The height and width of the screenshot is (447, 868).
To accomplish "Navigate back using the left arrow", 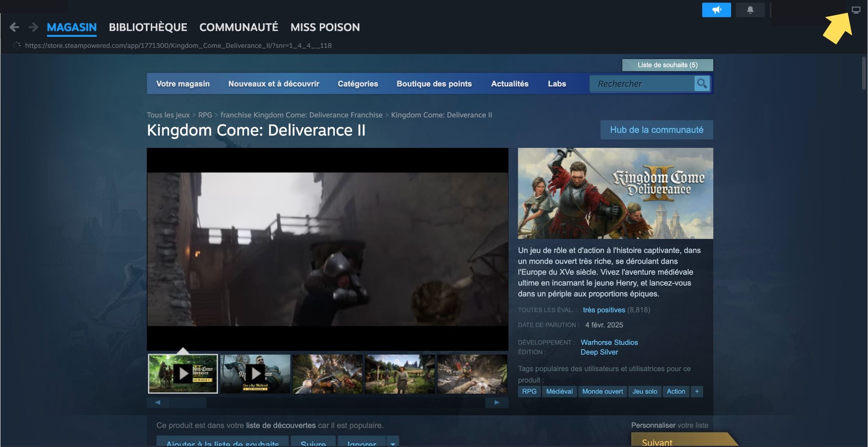I will (x=15, y=27).
